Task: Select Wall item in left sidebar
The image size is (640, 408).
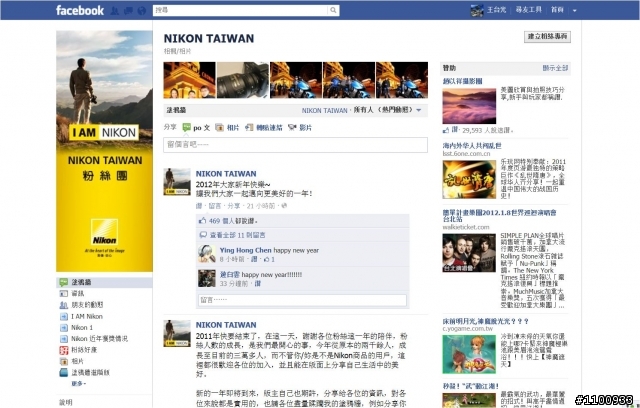Action: click(104, 282)
